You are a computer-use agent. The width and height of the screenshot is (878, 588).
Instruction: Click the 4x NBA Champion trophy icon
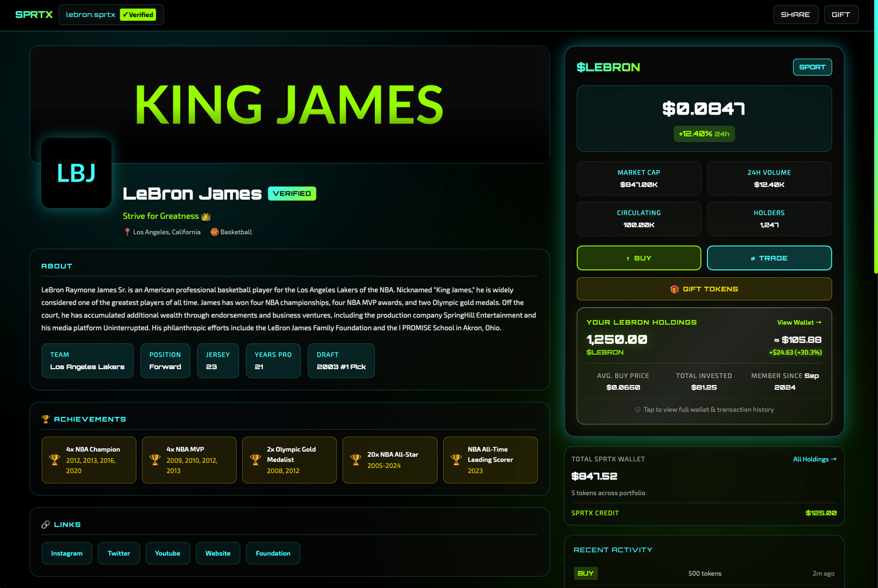click(54, 460)
